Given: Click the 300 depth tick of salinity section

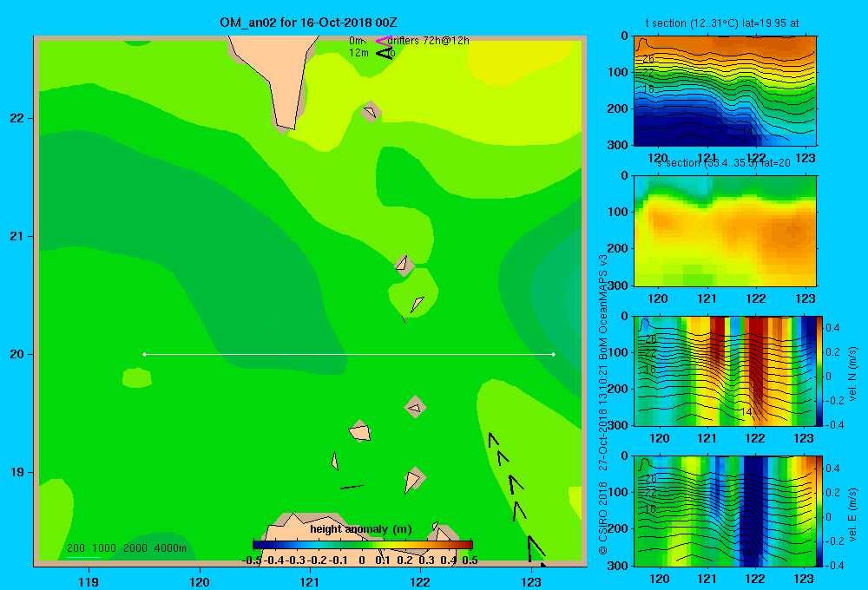Looking at the screenshot, I should 616,285.
